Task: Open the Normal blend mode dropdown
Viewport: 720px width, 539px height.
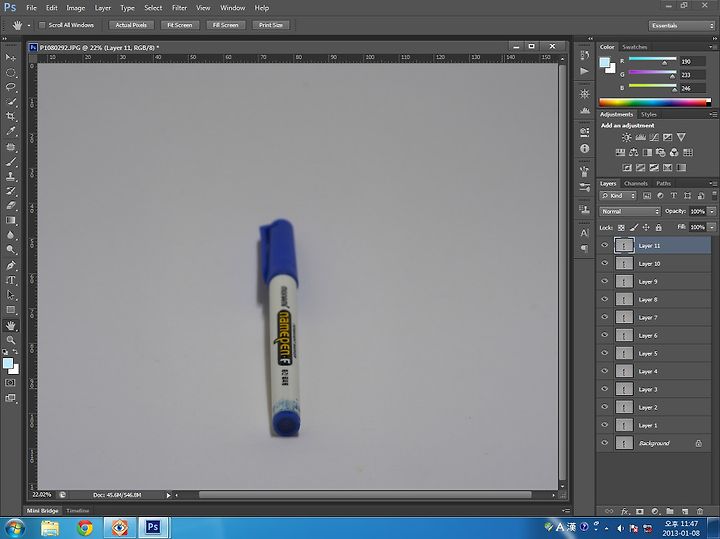Action: (630, 211)
